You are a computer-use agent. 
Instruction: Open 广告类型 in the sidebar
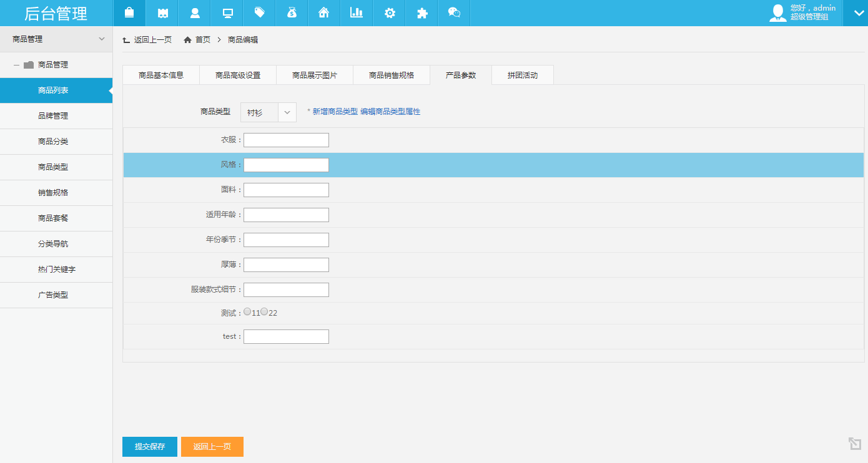(56, 295)
